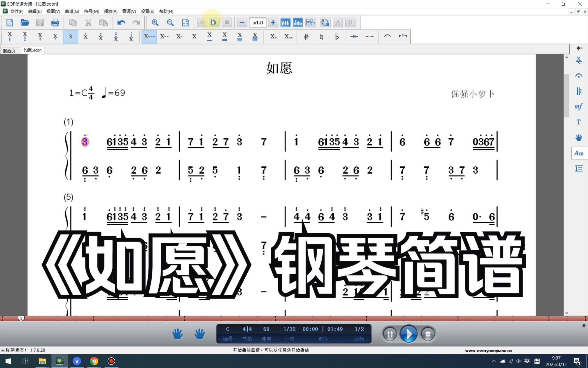Paste from the clipboard icon

103,22
